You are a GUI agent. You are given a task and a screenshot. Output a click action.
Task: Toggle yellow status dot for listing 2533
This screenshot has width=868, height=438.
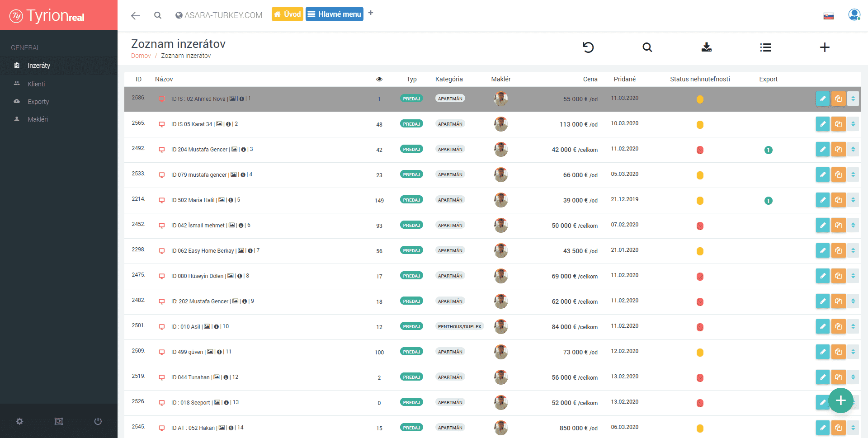point(700,175)
